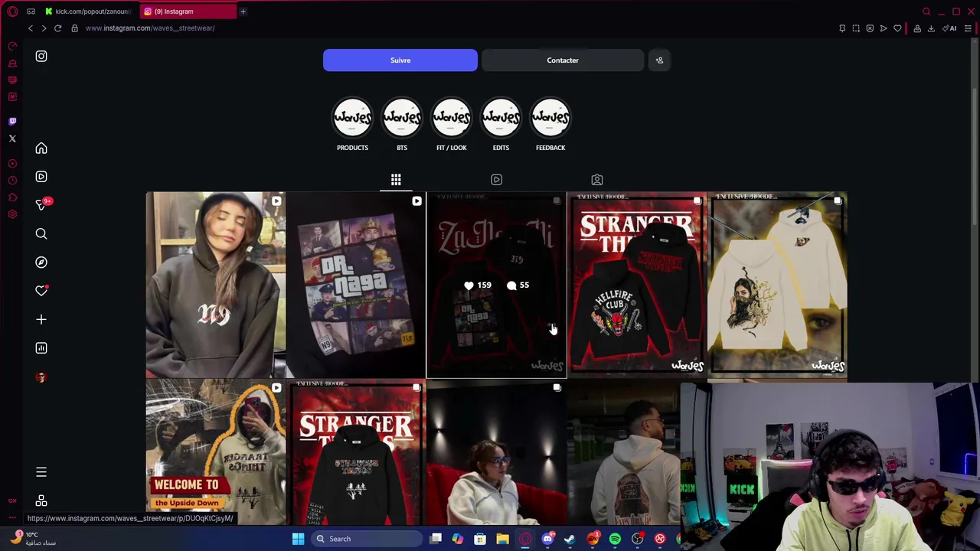The width and height of the screenshot is (980, 551).
Task: Click the Opera menu logo
Action: click(12, 11)
